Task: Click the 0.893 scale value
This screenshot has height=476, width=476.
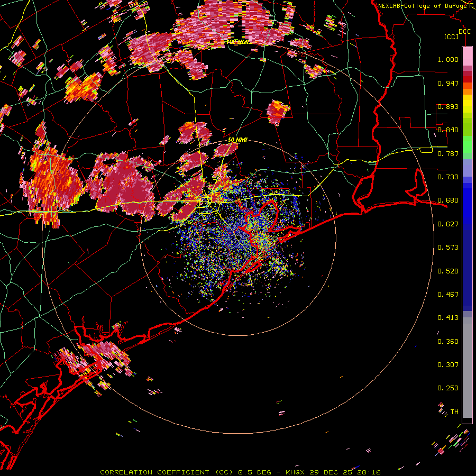Action: click(x=448, y=106)
